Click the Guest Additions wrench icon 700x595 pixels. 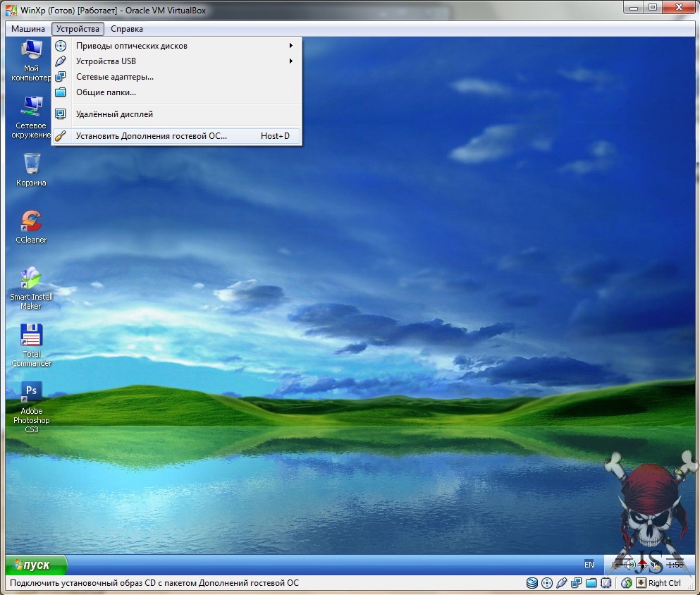point(61,135)
